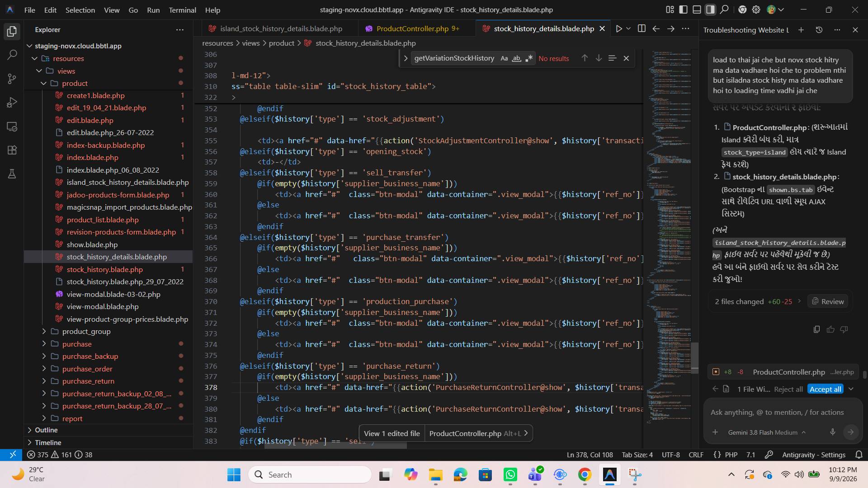Toggle Match Whole Word in find widget
868x488 pixels.
pos(516,58)
